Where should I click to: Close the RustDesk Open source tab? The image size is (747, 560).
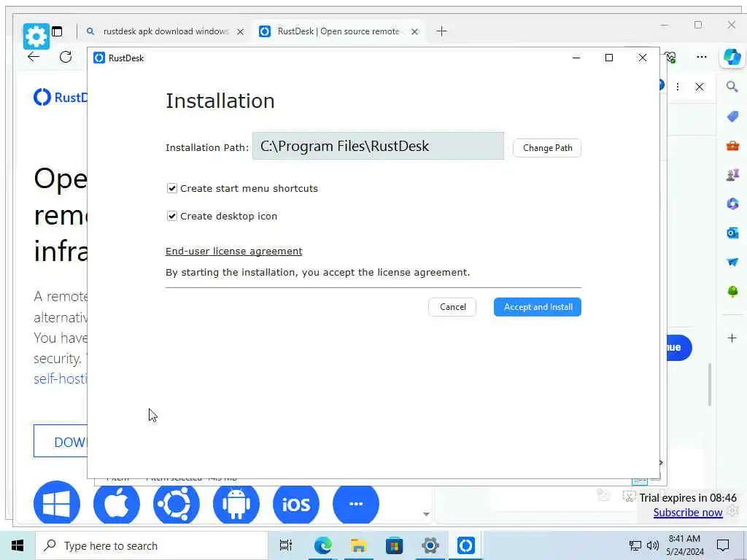[x=415, y=32]
